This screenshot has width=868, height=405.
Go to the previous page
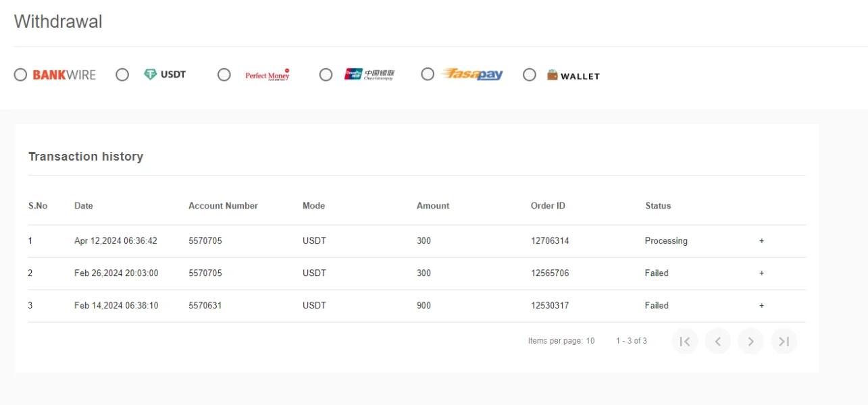(718, 342)
